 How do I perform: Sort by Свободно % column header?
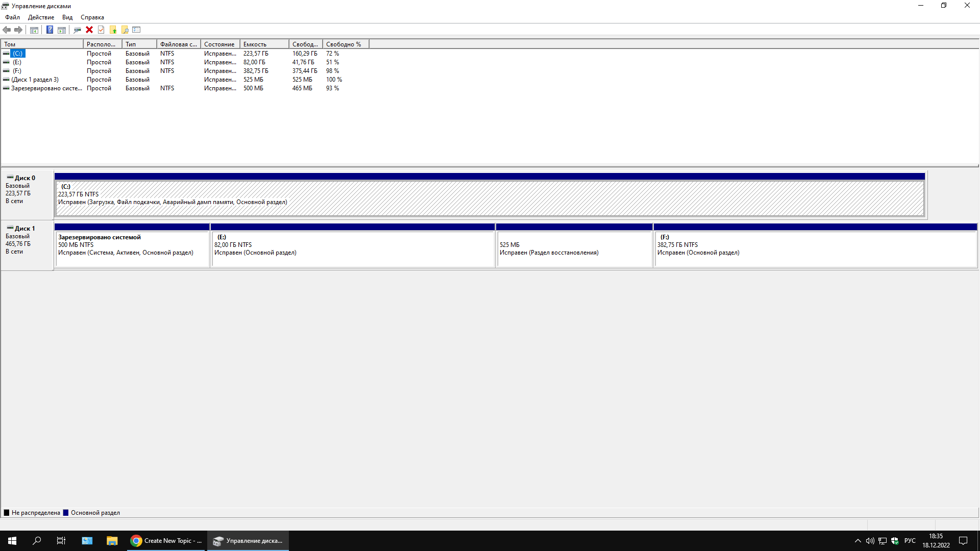tap(345, 44)
